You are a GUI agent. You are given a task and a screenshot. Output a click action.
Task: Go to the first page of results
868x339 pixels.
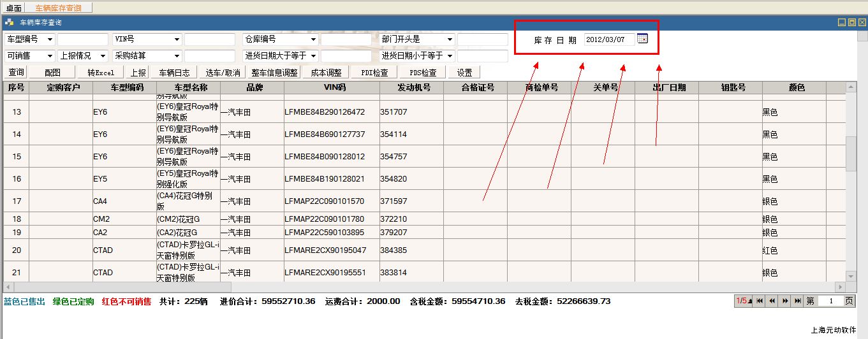click(x=760, y=301)
